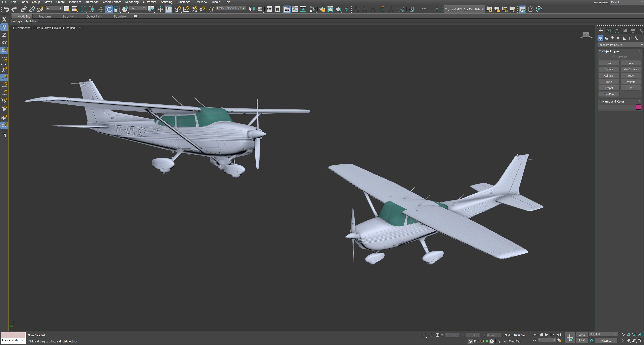Toggle Selection Lock padlock icon
The image size is (644, 345).
(x=431, y=335)
